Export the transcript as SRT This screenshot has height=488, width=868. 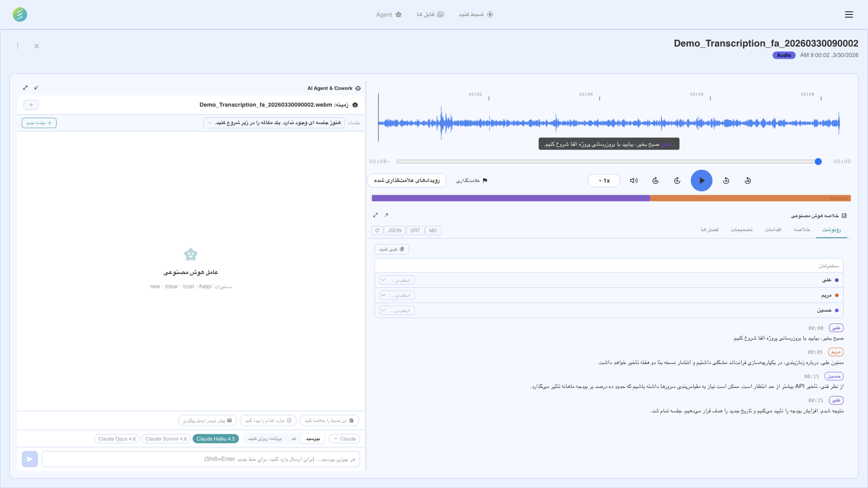tap(415, 230)
